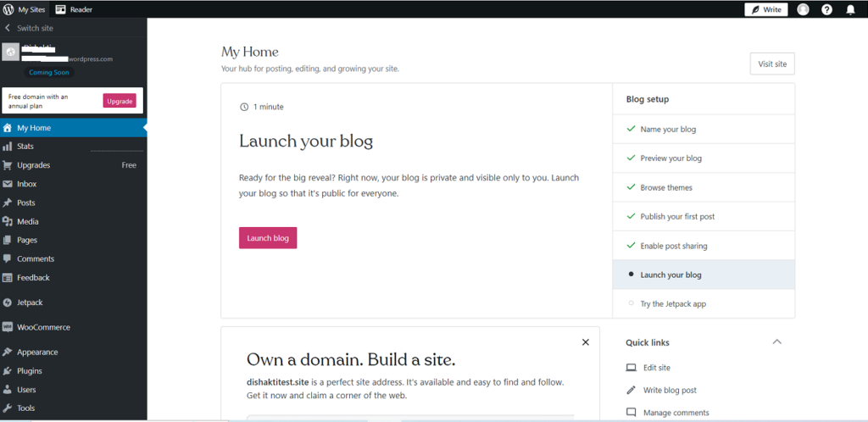
Task: Select the Launch your blog checklist step
Action: (x=670, y=275)
